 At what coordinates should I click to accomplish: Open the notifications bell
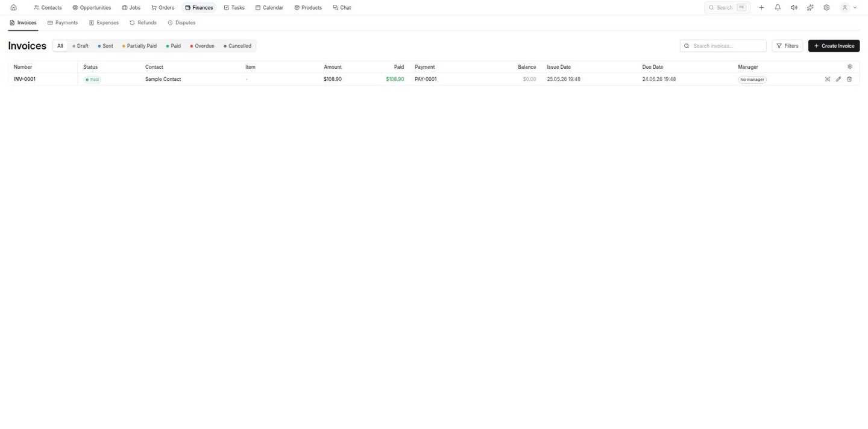[778, 8]
